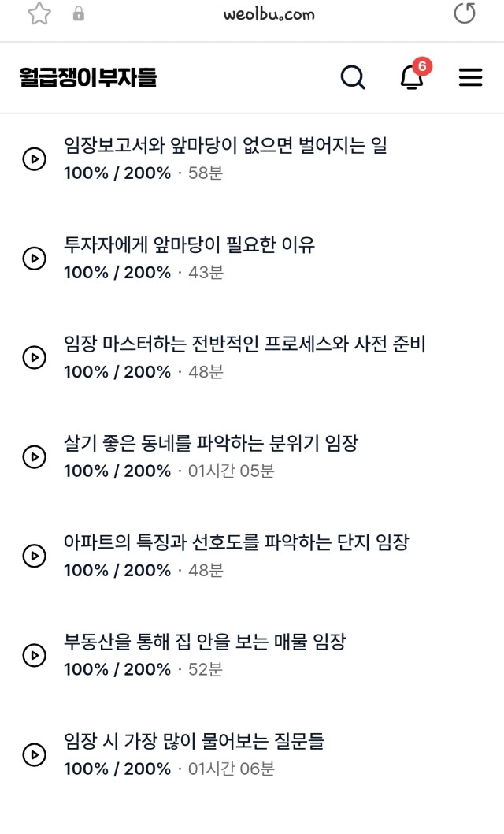Select 100% / 200% progress on 43분 lecture

(117, 272)
